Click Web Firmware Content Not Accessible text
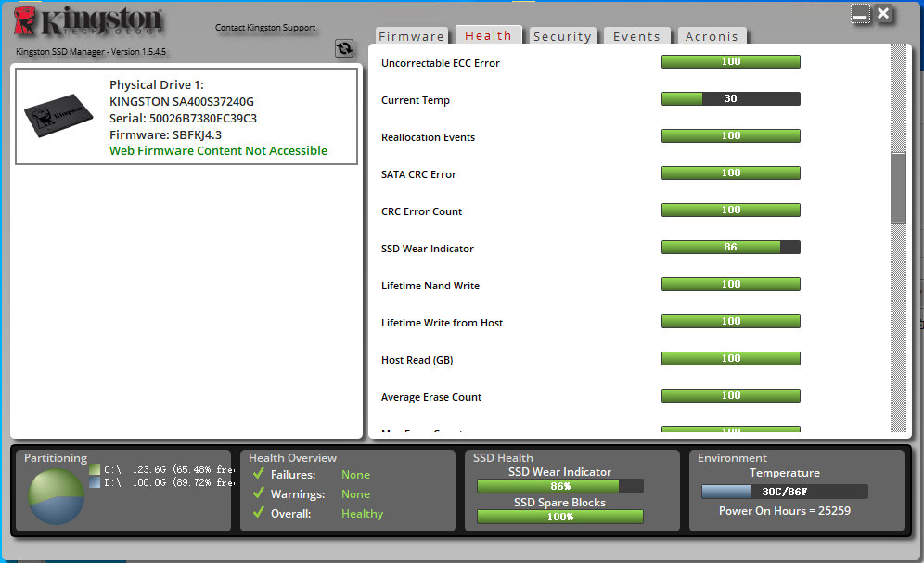The image size is (924, 563). pyautogui.click(x=218, y=151)
